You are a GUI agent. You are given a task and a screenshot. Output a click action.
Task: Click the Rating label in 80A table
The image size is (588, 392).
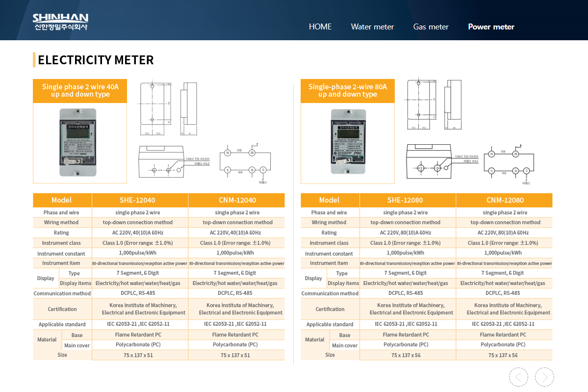click(x=329, y=233)
